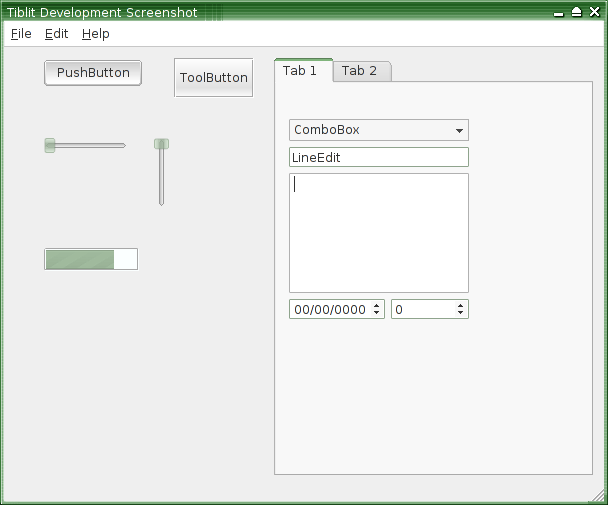
Task: Click inside the large empty text area
Action: (379, 233)
